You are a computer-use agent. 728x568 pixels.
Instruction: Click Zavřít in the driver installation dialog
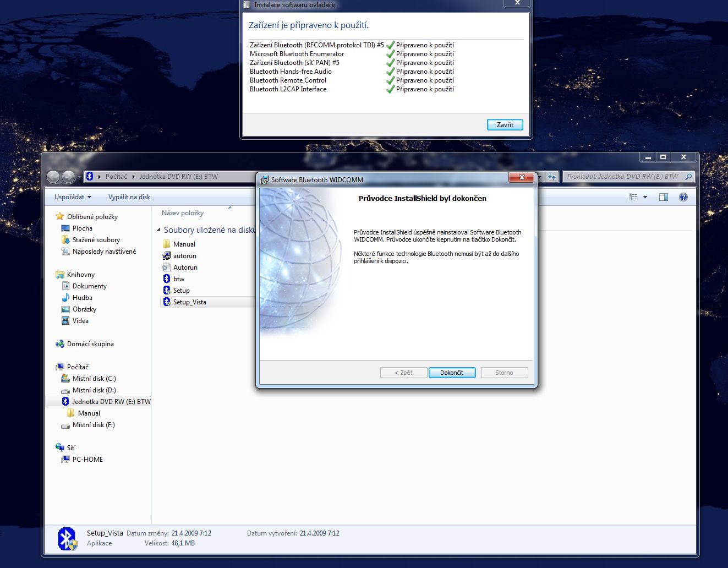(x=505, y=125)
